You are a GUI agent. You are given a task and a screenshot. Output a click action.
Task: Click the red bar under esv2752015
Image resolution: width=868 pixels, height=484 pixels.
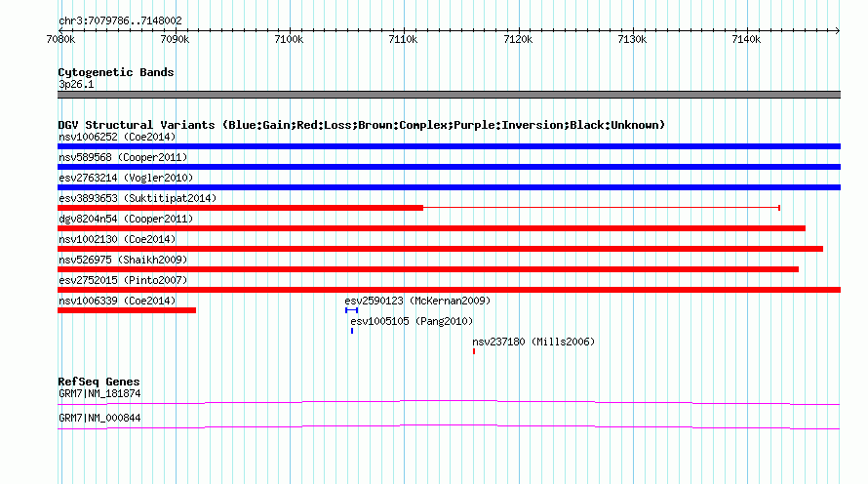pyautogui.click(x=449, y=290)
